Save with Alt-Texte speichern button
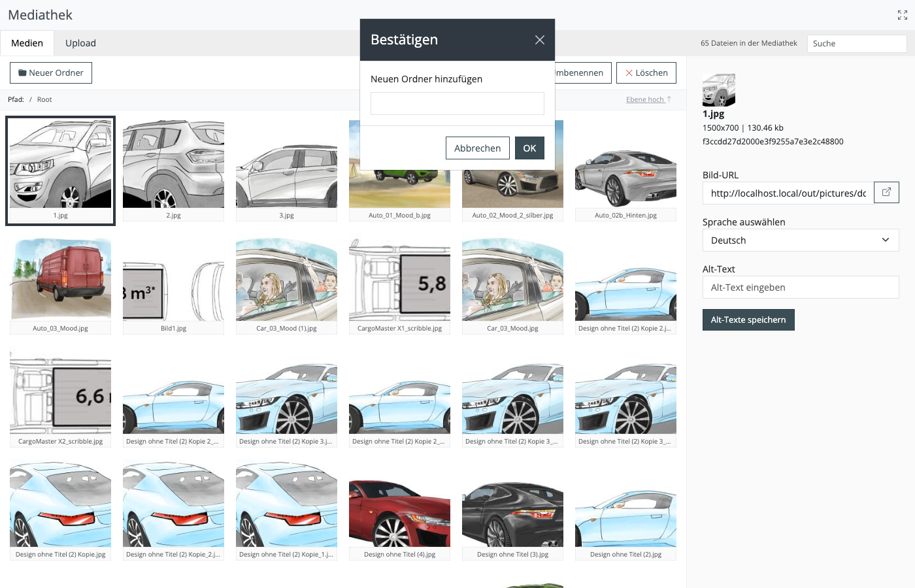Screen dimensions: 915x588 tap(748, 320)
